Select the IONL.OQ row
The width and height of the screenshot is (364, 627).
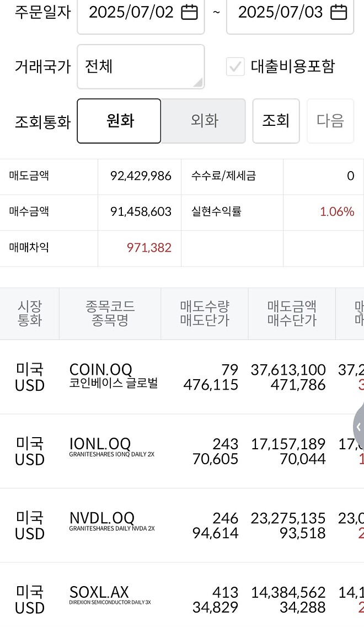pyautogui.click(x=182, y=450)
